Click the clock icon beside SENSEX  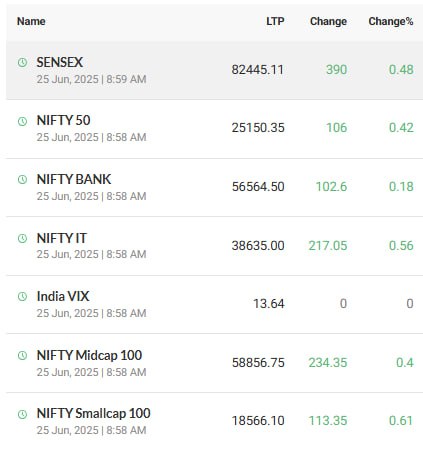point(22,62)
